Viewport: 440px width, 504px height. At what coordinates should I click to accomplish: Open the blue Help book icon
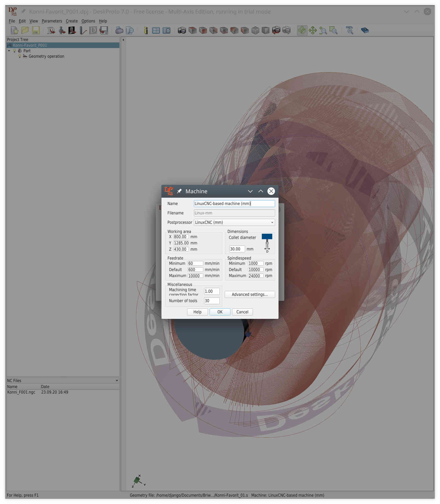point(365,30)
